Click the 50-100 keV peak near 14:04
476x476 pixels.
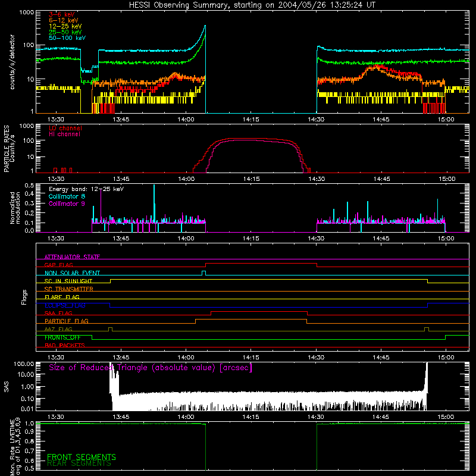[x=205, y=26]
